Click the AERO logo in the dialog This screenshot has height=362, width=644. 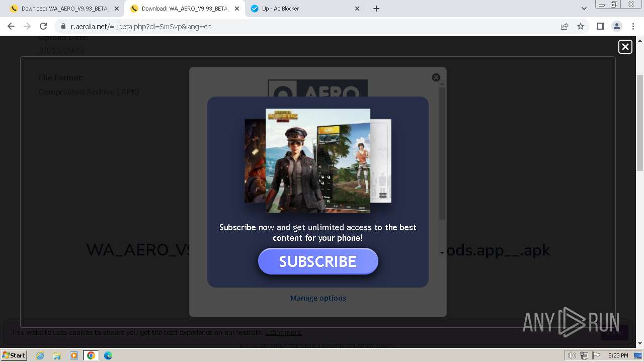point(318,88)
